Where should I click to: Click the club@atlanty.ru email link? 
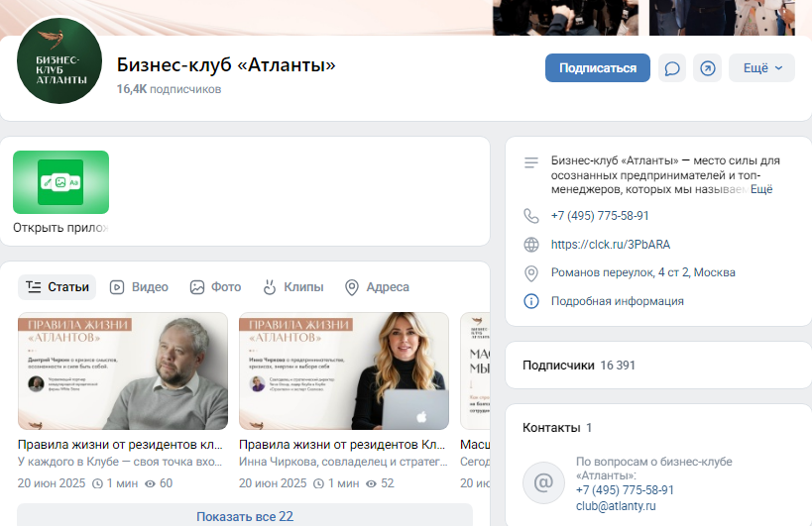pos(616,506)
